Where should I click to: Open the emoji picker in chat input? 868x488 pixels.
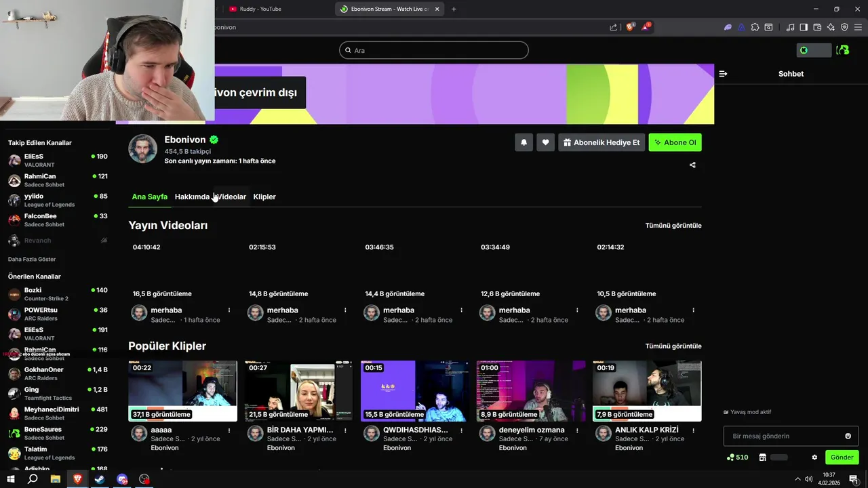point(848,436)
